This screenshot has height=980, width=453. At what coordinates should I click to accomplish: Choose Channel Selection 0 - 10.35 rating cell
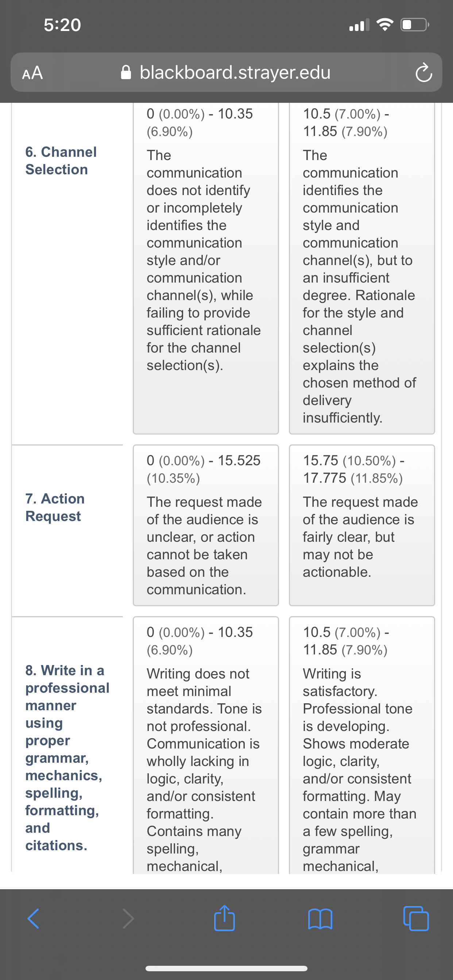[206, 268]
